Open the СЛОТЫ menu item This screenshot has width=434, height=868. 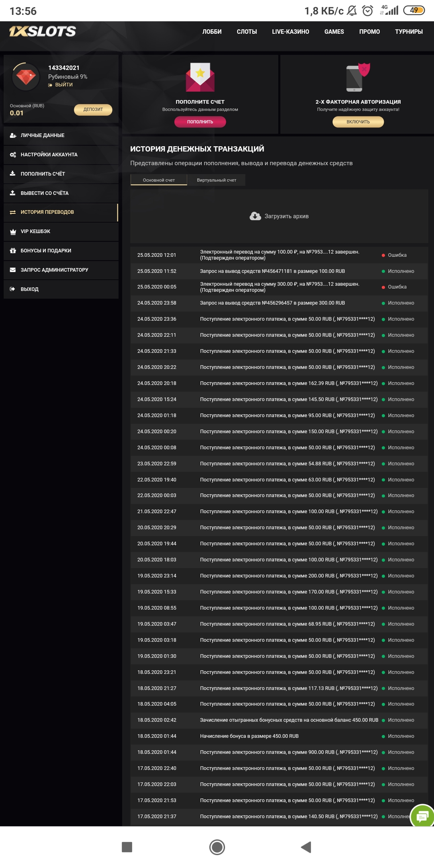247,32
